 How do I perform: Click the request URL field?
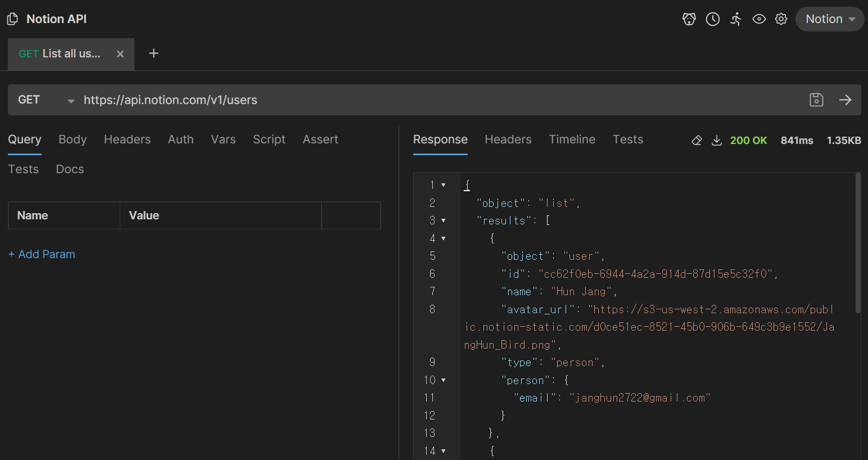(x=441, y=100)
